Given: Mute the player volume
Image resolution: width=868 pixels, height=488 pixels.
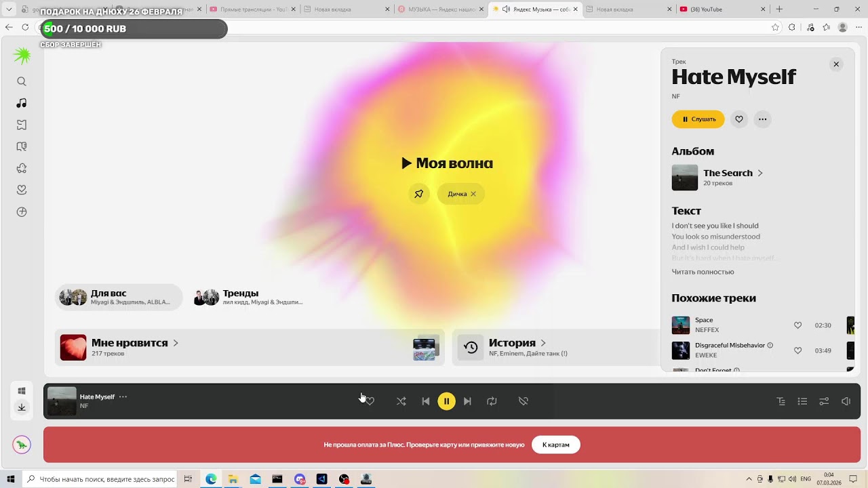Looking at the screenshot, I should (846, 401).
